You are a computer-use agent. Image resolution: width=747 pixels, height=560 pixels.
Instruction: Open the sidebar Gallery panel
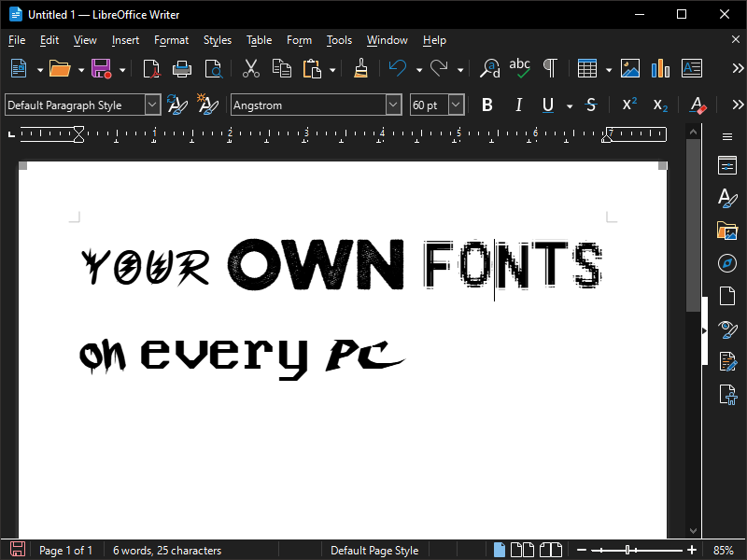pos(726,231)
